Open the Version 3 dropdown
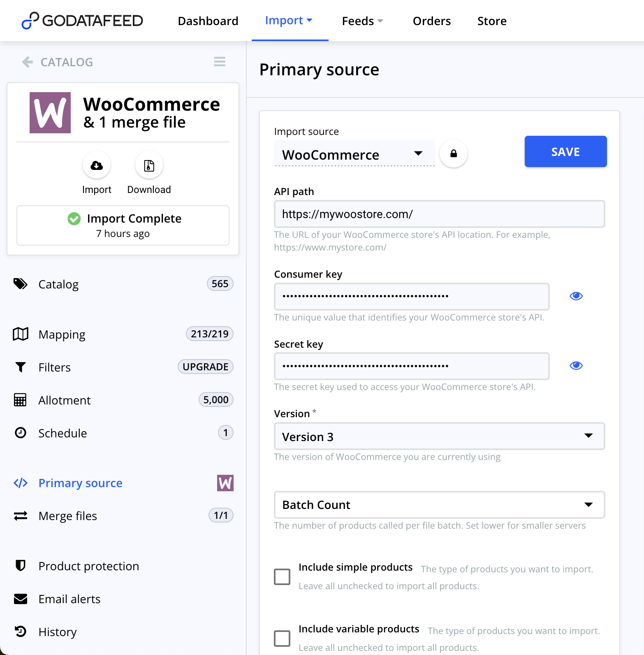 tap(439, 436)
